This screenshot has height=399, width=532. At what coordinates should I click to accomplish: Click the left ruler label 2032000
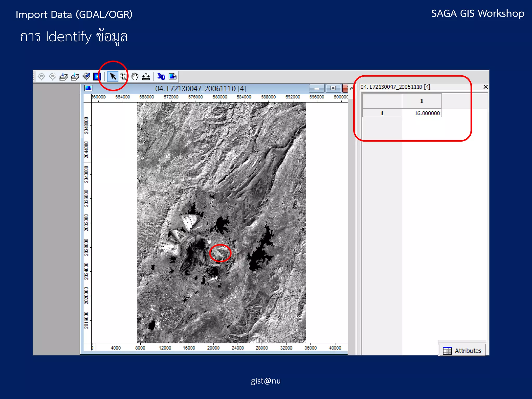tap(86, 223)
